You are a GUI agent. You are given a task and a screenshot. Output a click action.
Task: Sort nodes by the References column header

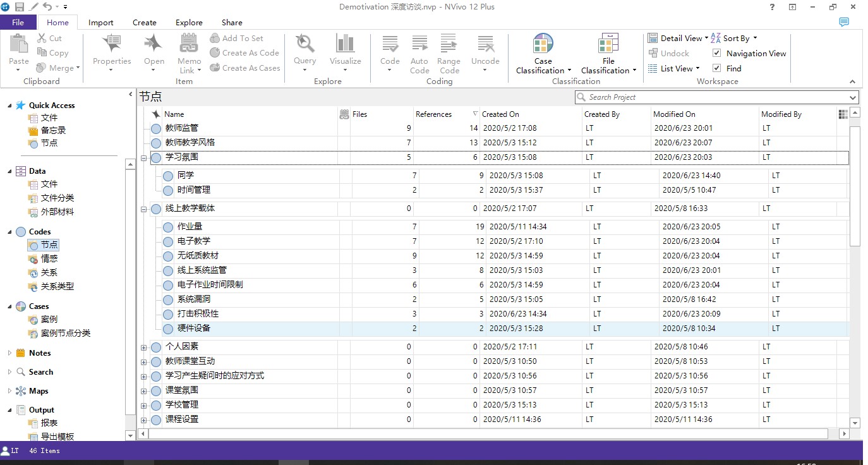pyautogui.click(x=433, y=114)
